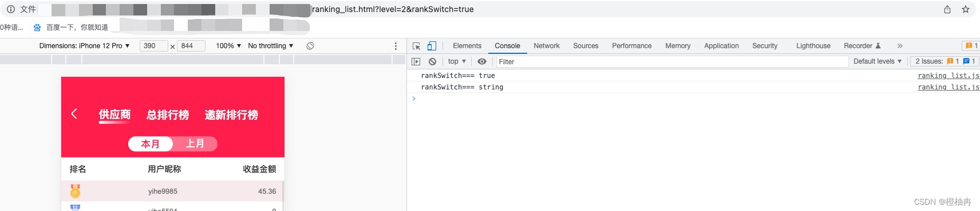The image size is (980, 211).
Task: Toggle the console sidebar icon
Action: click(416, 61)
